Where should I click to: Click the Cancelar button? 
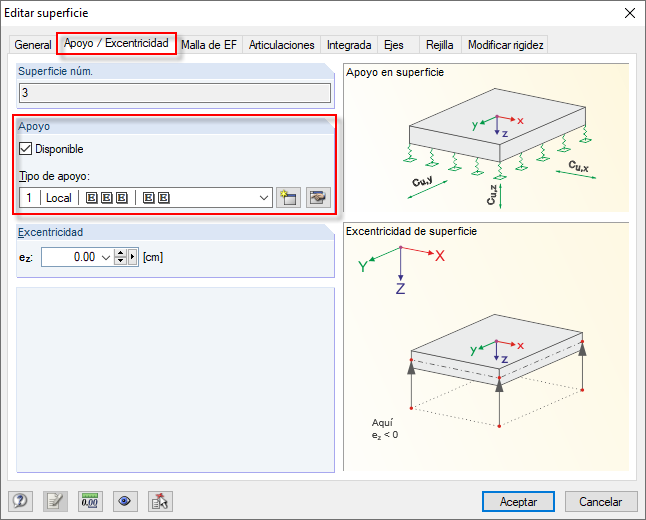click(x=601, y=501)
